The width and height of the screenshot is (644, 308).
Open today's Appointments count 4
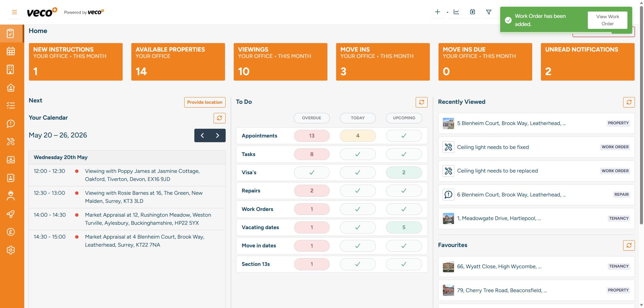click(358, 136)
